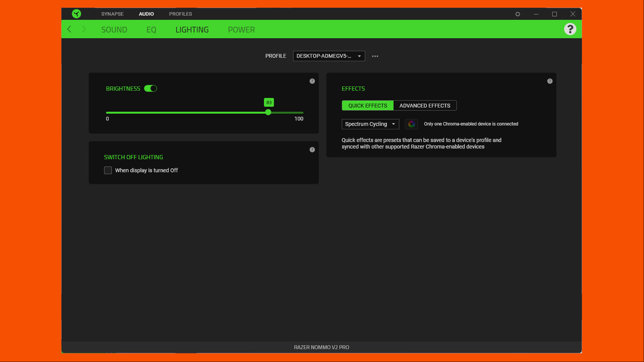Select the Lighting tab

coord(192,29)
